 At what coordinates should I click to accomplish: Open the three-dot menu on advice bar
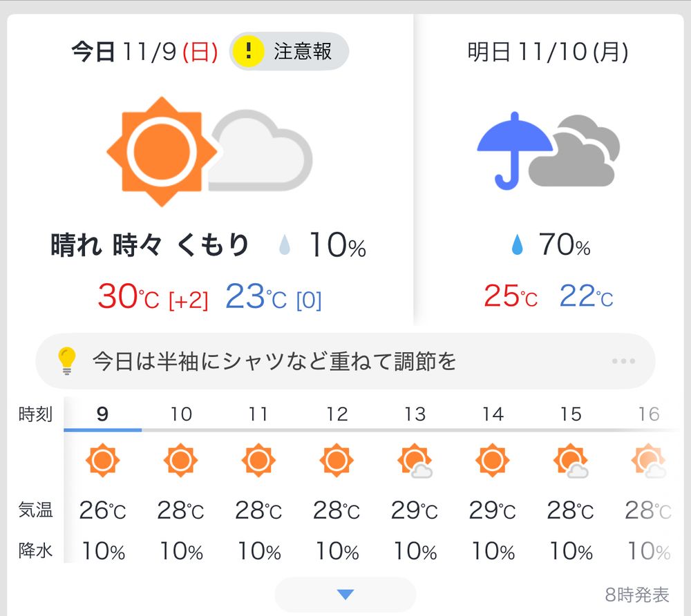click(x=623, y=361)
